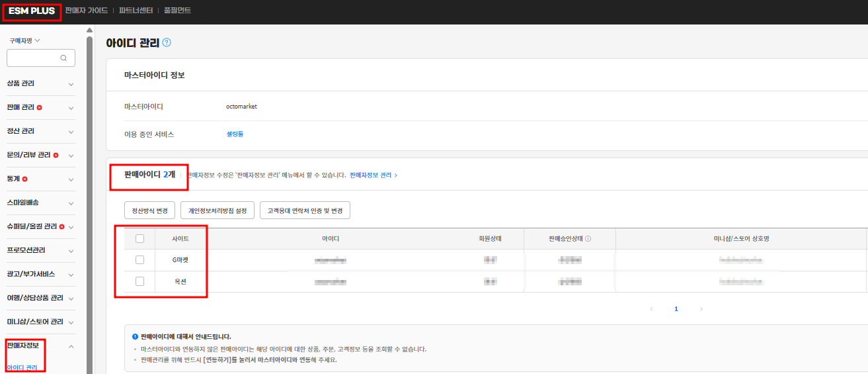The width and height of the screenshot is (868, 374).
Task: Click the 미니샵/스토어 상호명 column header
Action: click(740, 238)
